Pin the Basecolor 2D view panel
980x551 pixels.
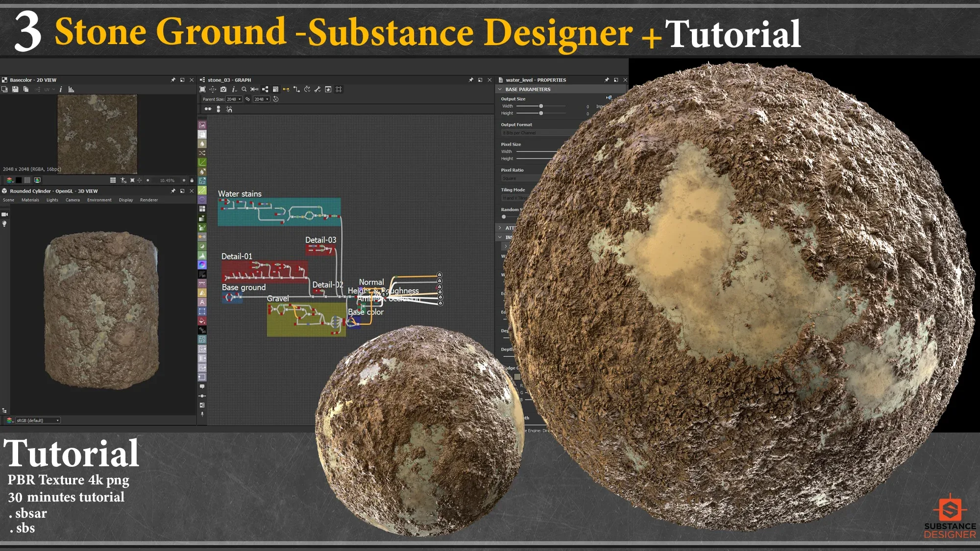coord(173,80)
